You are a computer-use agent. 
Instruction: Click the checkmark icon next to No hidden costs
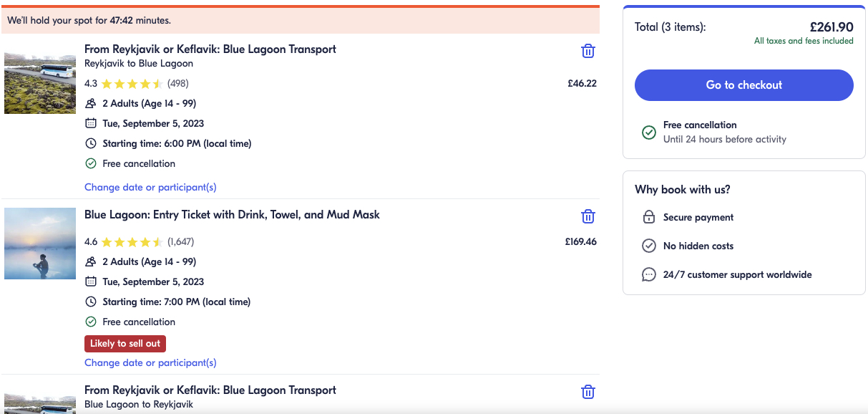[x=649, y=246]
